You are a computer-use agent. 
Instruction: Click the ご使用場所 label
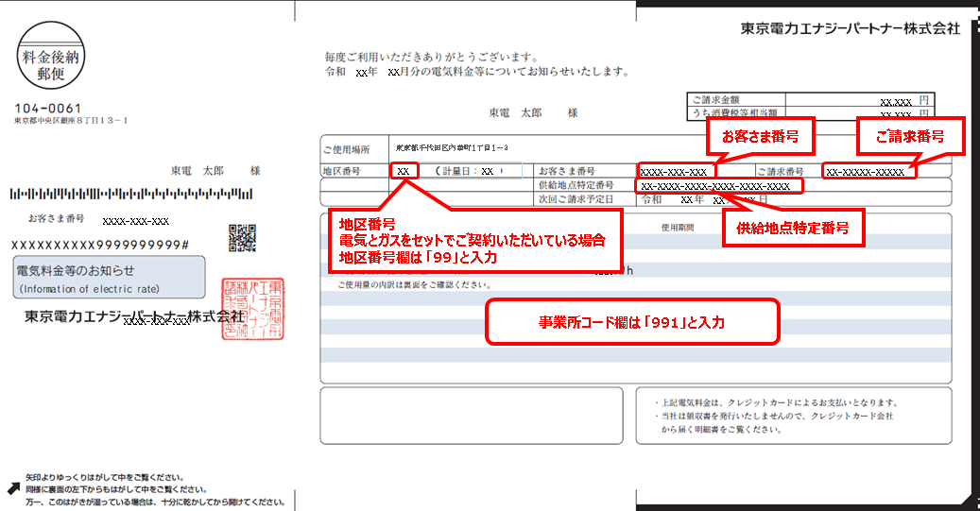(347, 150)
